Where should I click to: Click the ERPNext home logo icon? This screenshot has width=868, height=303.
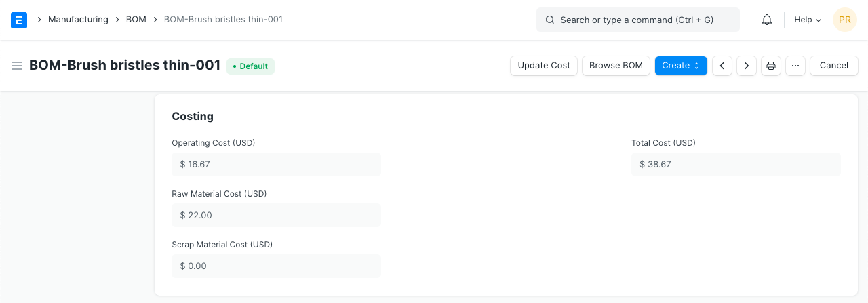[x=19, y=20]
